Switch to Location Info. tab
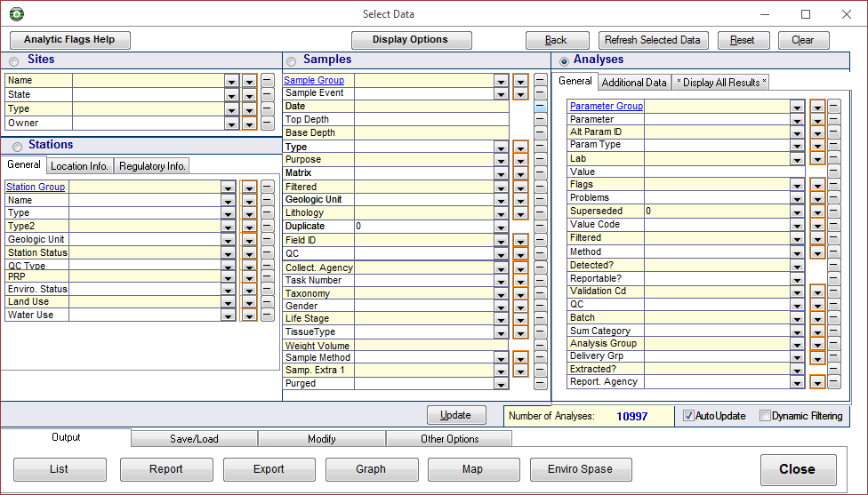This screenshot has width=868, height=495. tap(79, 166)
